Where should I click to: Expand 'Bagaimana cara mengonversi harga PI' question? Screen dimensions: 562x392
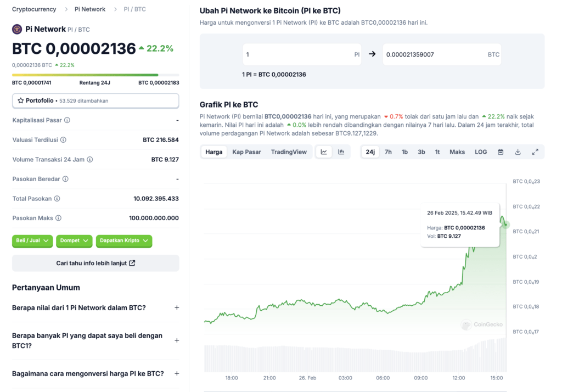(95, 374)
